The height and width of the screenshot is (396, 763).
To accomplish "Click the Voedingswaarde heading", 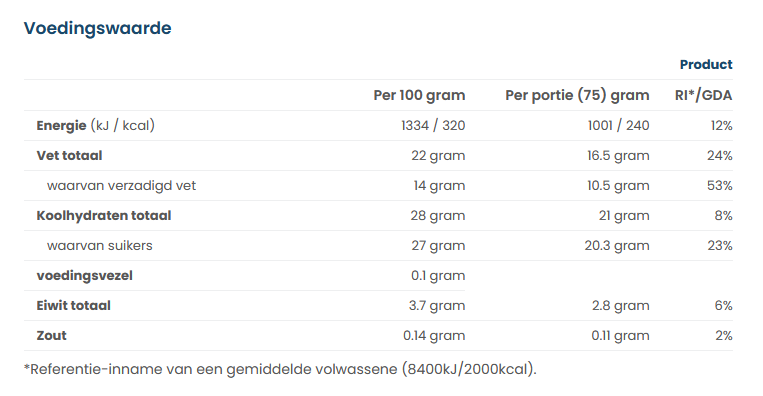I will (x=97, y=28).
